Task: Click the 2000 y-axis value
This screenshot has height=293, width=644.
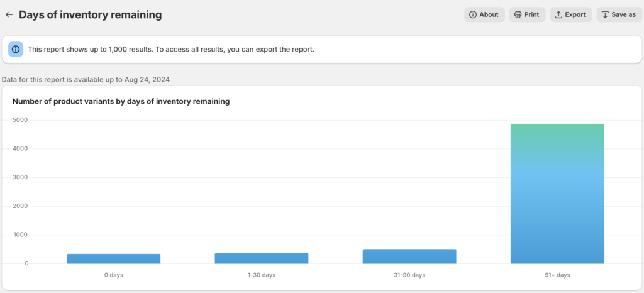Action: 21,206
